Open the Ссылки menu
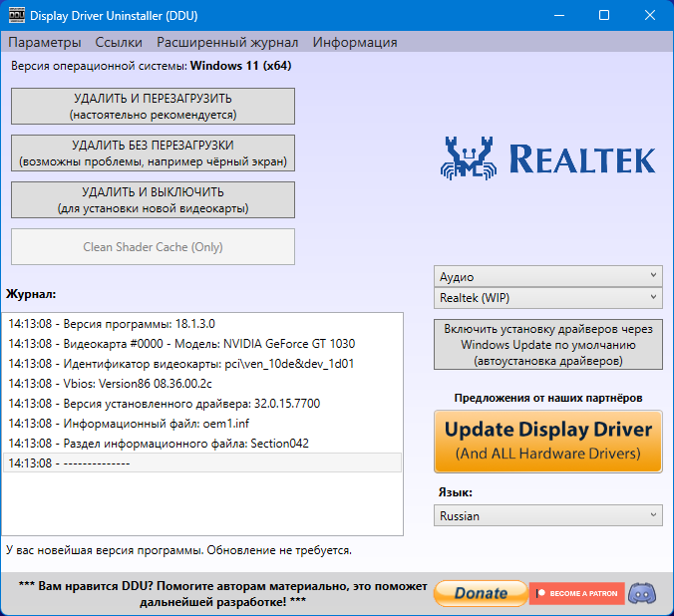Screen dimensions: 674x616 (x=119, y=42)
